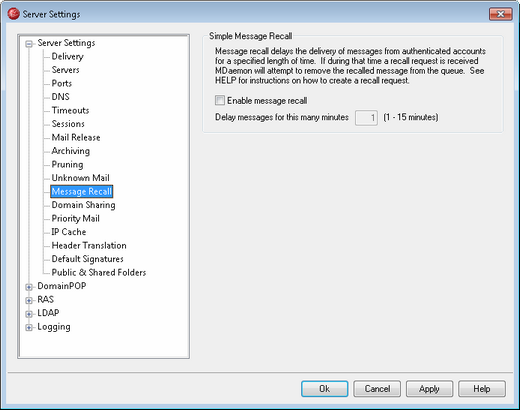The height and width of the screenshot is (410, 520).
Task: Close the Server Settings dialog
Action: (x=500, y=14)
